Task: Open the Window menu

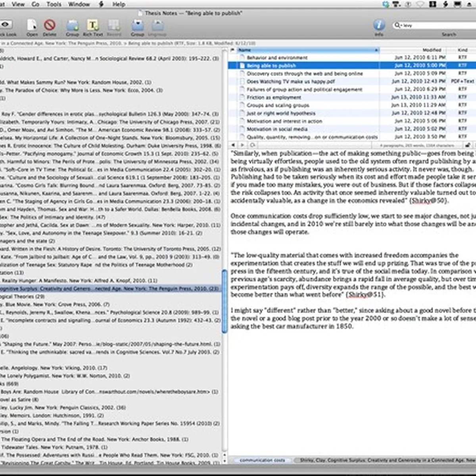Action: tap(79, 4)
